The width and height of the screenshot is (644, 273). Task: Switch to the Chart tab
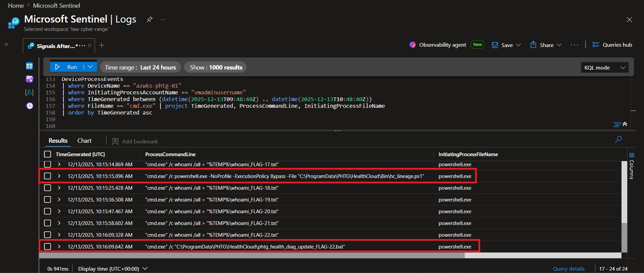click(84, 141)
